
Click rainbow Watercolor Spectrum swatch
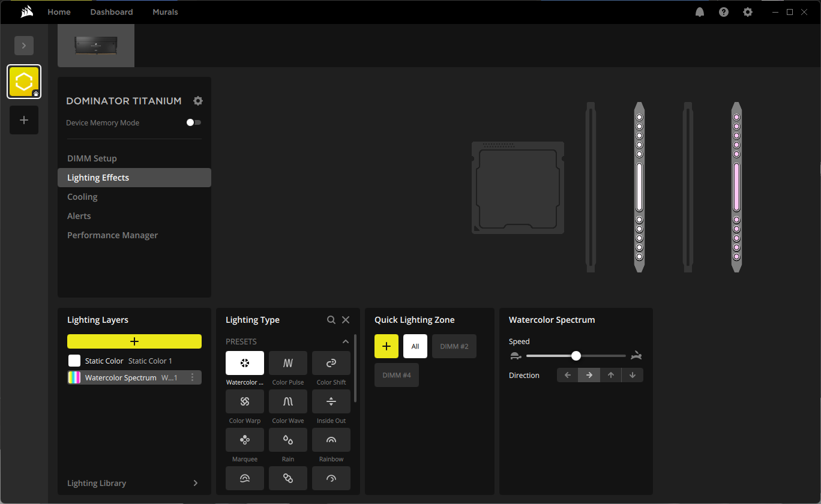(74, 377)
